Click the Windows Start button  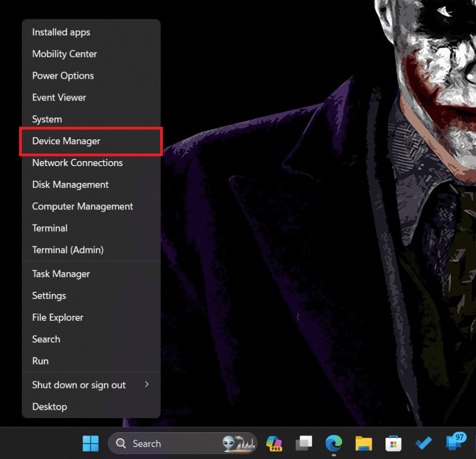pos(90,443)
